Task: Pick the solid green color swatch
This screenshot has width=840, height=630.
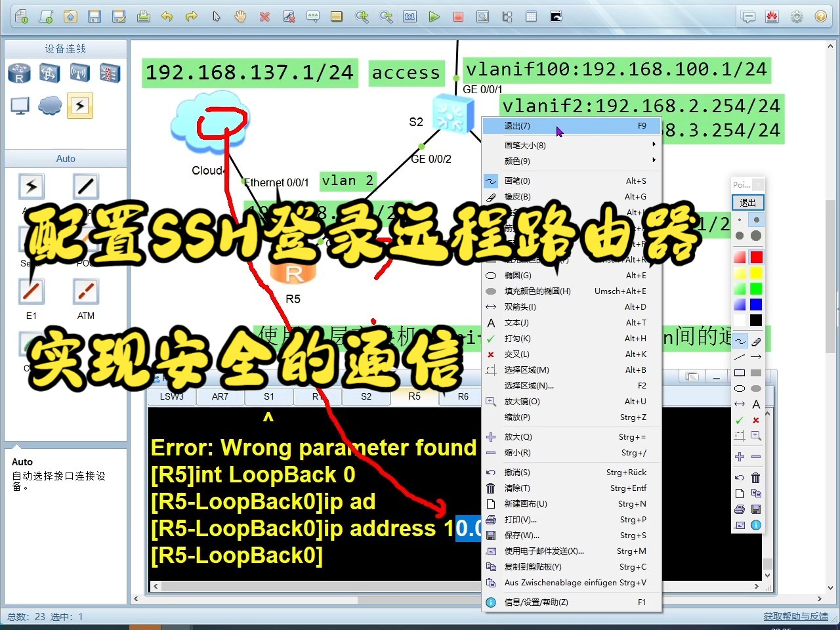Action: 756,289
